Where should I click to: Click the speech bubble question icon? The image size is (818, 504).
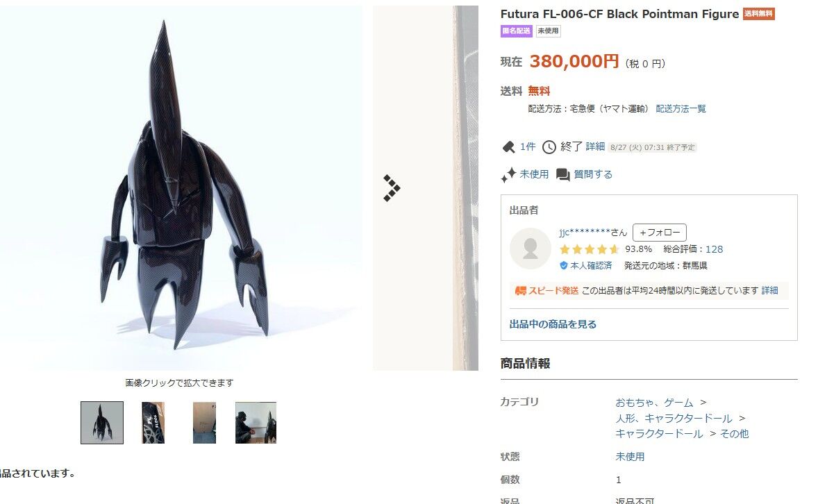coord(563,175)
